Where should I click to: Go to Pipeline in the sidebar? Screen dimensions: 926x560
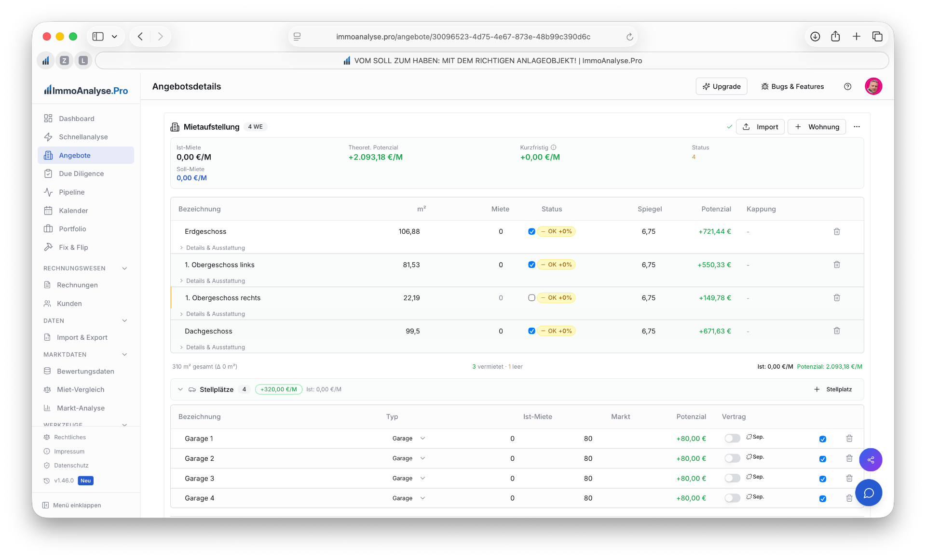coord(86,192)
